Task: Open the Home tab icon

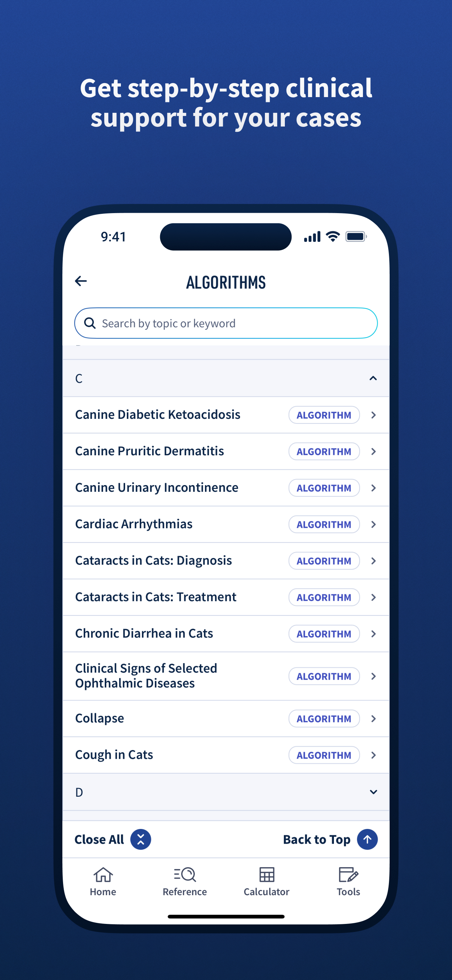Action: tap(103, 874)
